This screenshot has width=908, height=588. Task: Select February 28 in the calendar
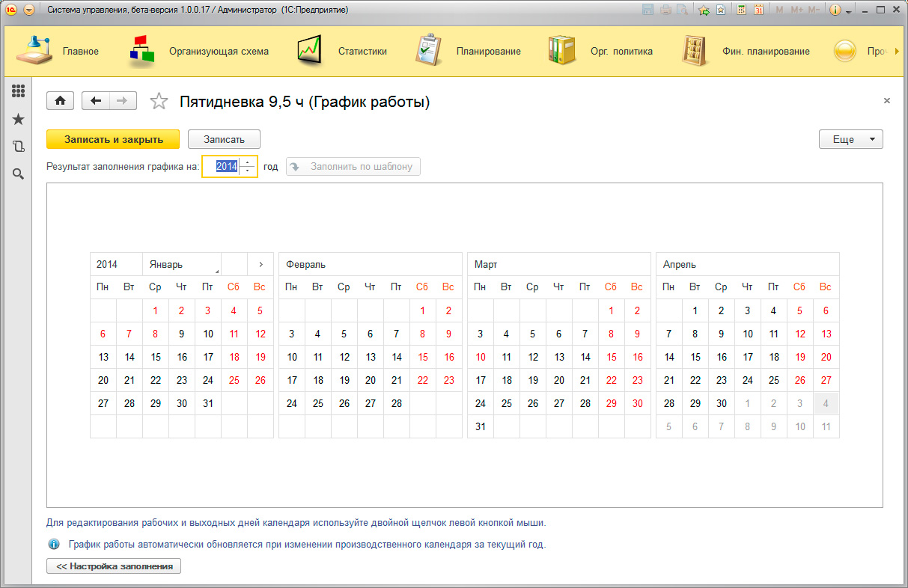coord(397,403)
